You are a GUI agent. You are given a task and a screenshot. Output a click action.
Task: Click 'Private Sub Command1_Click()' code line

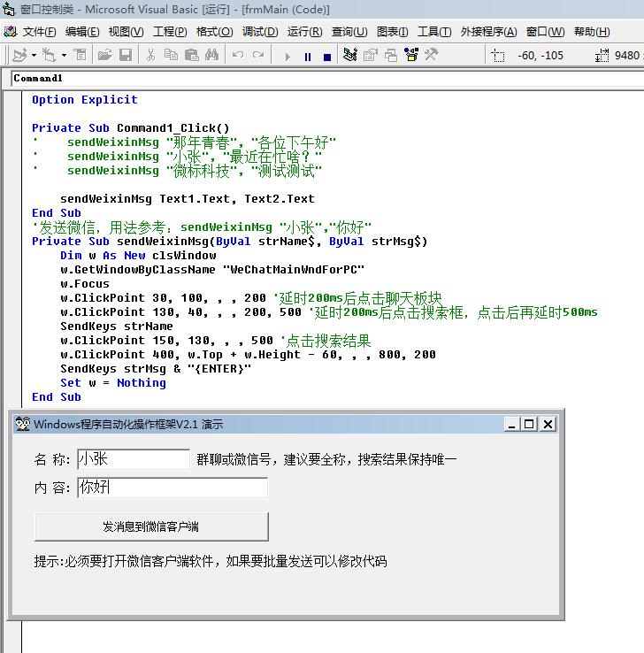click(x=130, y=127)
